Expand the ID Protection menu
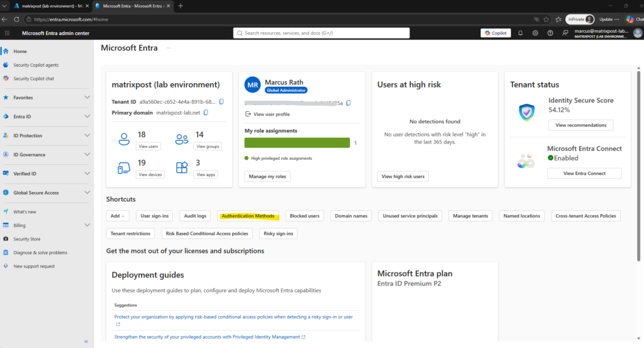This screenshot has width=644, height=348. point(87,135)
